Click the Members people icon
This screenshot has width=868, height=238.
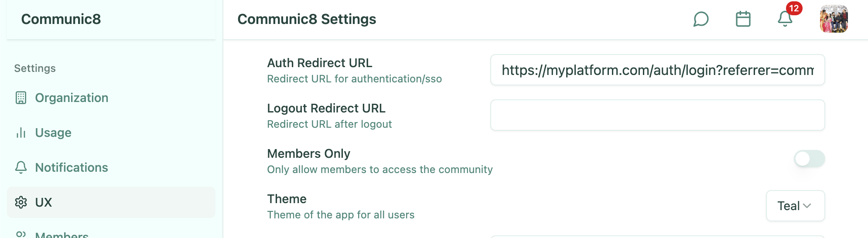[x=21, y=235]
